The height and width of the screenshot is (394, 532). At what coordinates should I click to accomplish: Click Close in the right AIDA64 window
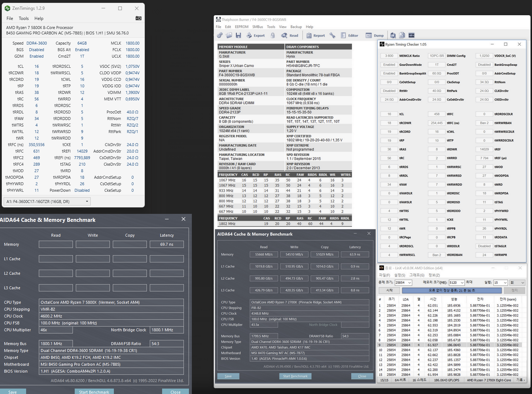tap(362, 376)
